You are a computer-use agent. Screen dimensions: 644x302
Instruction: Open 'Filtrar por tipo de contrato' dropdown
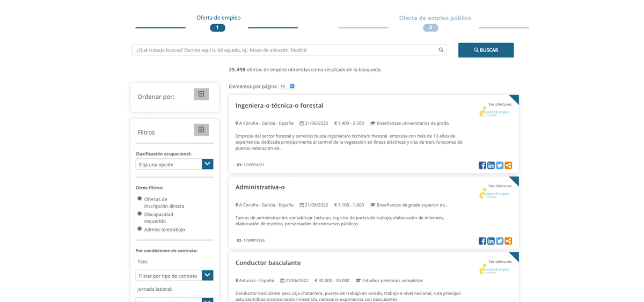(x=174, y=276)
